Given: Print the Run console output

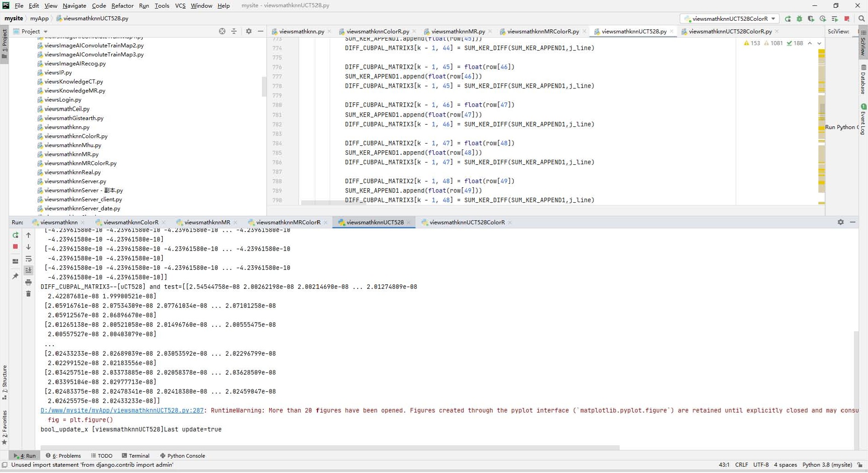Looking at the screenshot, I should [x=28, y=282].
